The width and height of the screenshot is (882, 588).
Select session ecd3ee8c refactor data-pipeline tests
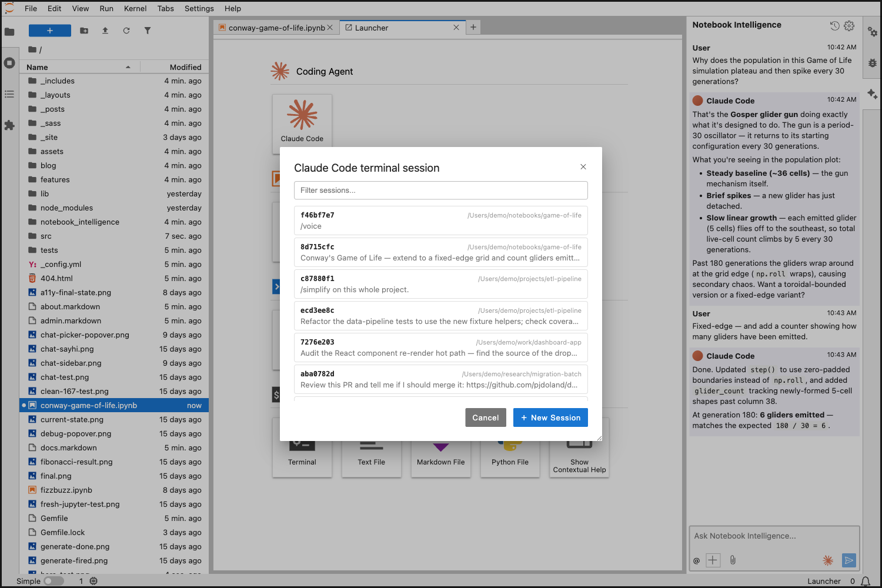pos(441,316)
